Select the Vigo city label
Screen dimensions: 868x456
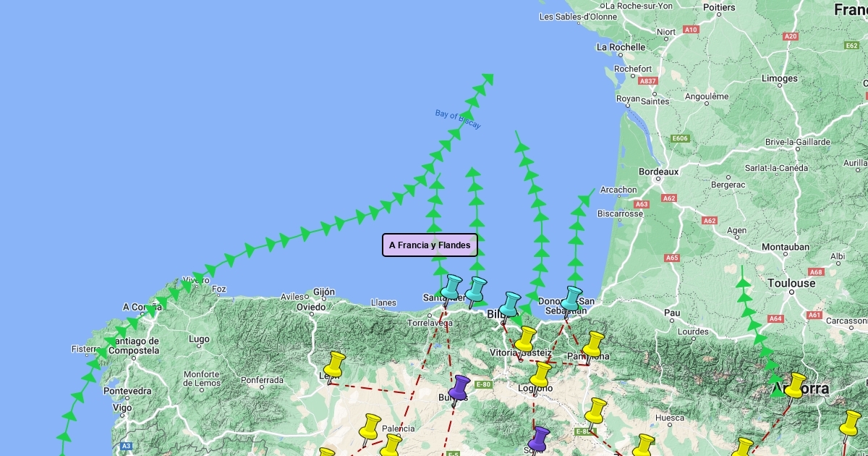(x=122, y=408)
